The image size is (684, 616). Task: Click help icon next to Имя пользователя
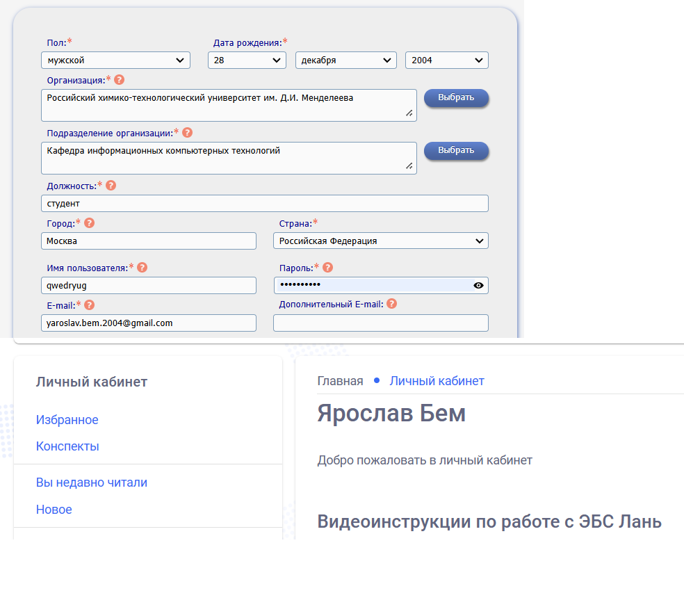pyautogui.click(x=142, y=268)
